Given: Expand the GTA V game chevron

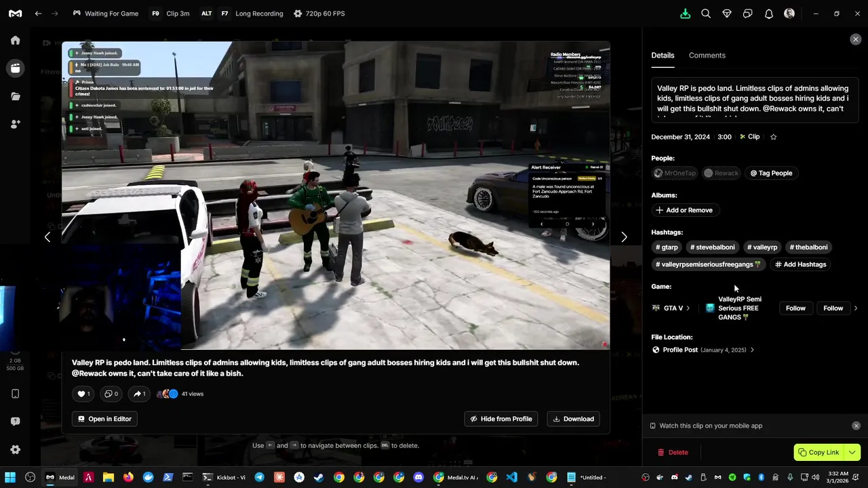Looking at the screenshot, I should coord(688,308).
